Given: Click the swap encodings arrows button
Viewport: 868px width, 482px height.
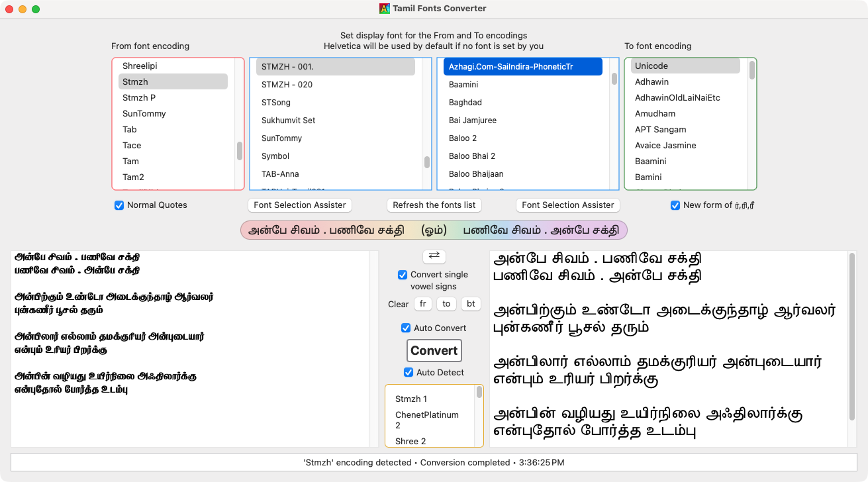Looking at the screenshot, I should (434, 256).
